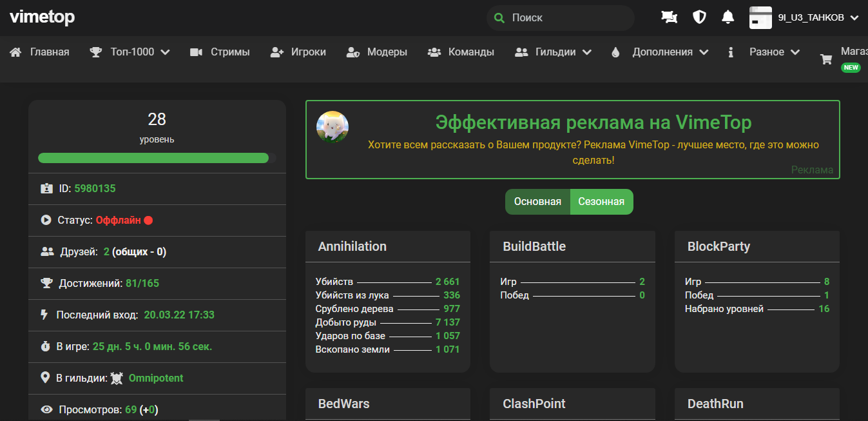Click the achievements count 81/165
The width and height of the screenshot is (868, 421).
coord(141,283)
